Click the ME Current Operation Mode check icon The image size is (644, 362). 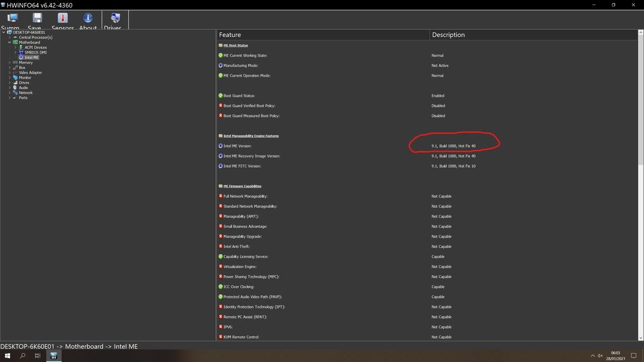click(220, 75)
